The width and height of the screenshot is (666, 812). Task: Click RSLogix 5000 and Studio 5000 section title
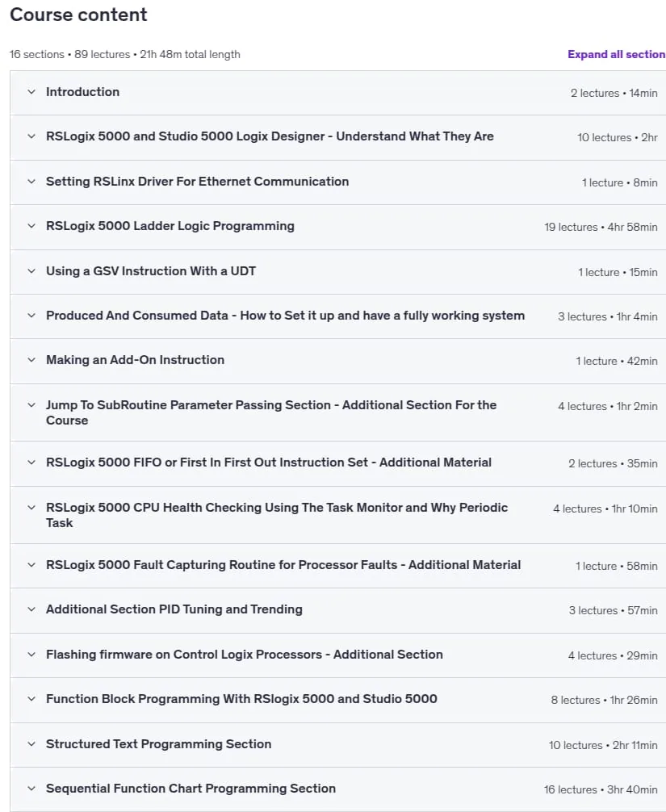(x=270, y=136)
